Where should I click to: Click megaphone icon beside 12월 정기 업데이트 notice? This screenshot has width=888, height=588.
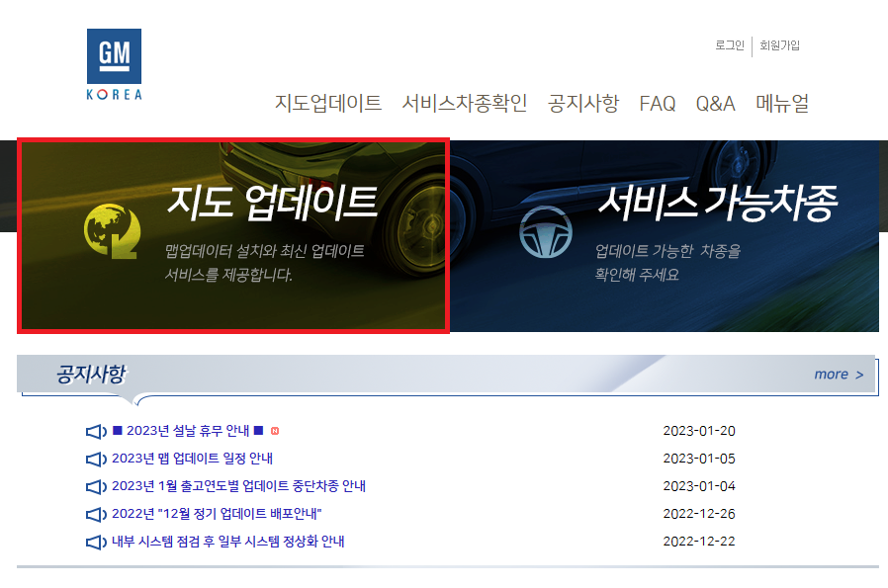coord(96,515)
